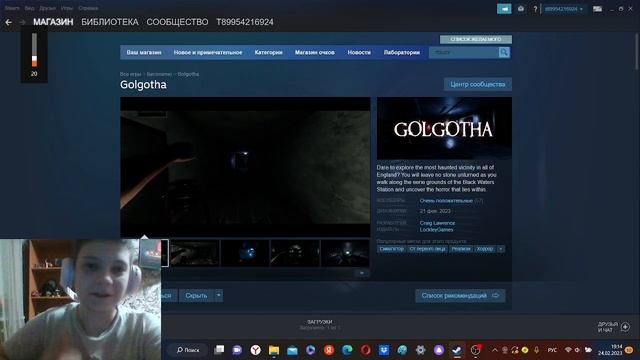Show hidden tray icons chevron
The width and height of the screenshot is (640, 360).
coord(495,350)
